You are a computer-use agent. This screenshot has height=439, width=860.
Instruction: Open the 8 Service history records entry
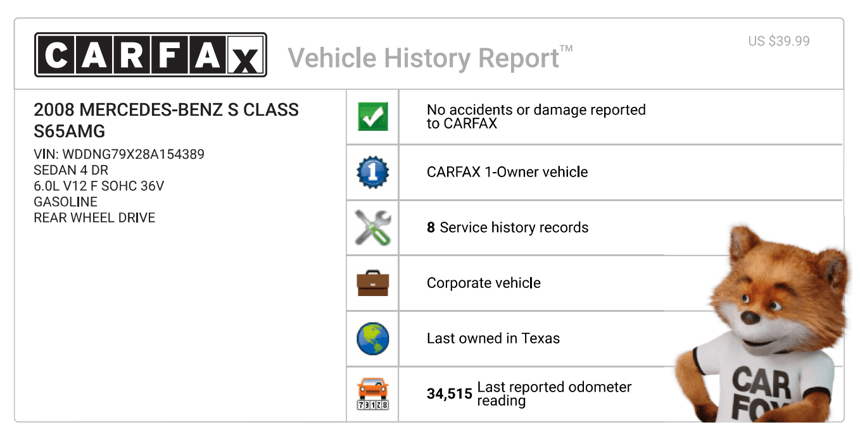pyautogui.click(x=507, y=228)
